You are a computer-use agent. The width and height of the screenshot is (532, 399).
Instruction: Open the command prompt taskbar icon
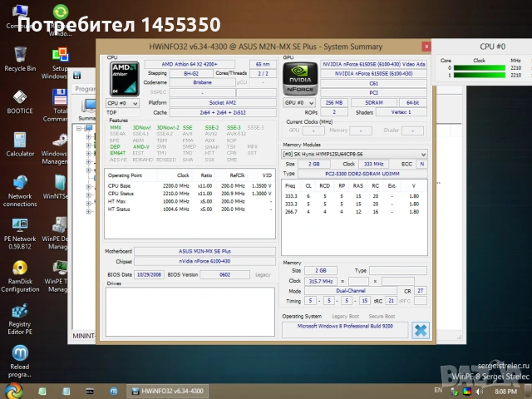tap(91, 390)
